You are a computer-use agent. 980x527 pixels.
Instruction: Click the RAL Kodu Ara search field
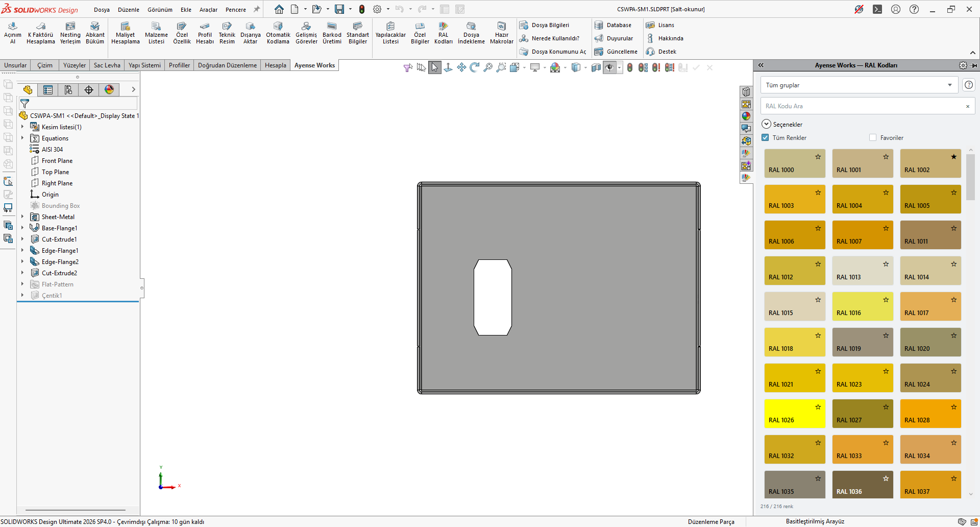(x=863, y=106)
